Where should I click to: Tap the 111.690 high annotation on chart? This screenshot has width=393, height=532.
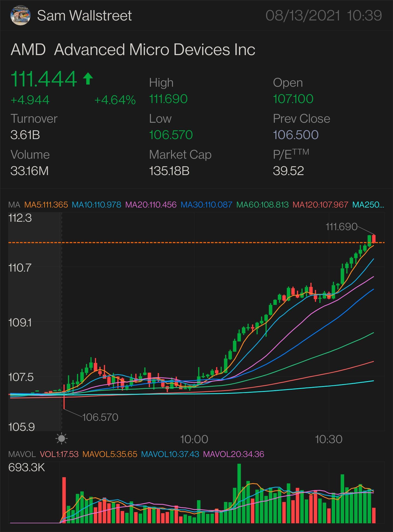tap(341, 227)
